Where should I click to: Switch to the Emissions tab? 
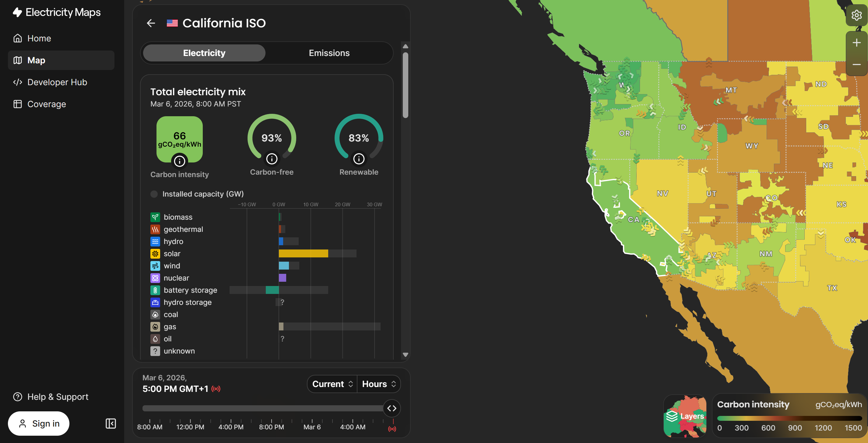click(x=329, y=53)
